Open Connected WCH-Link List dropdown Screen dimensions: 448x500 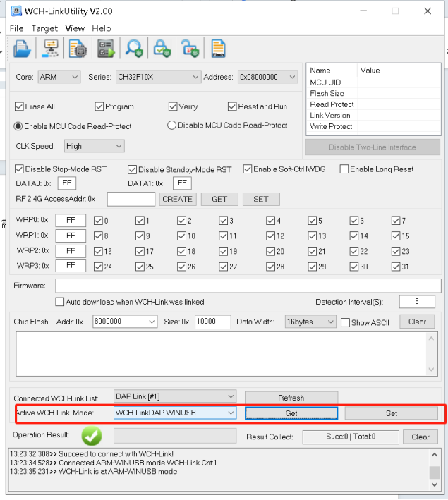[x=175, y=396]
